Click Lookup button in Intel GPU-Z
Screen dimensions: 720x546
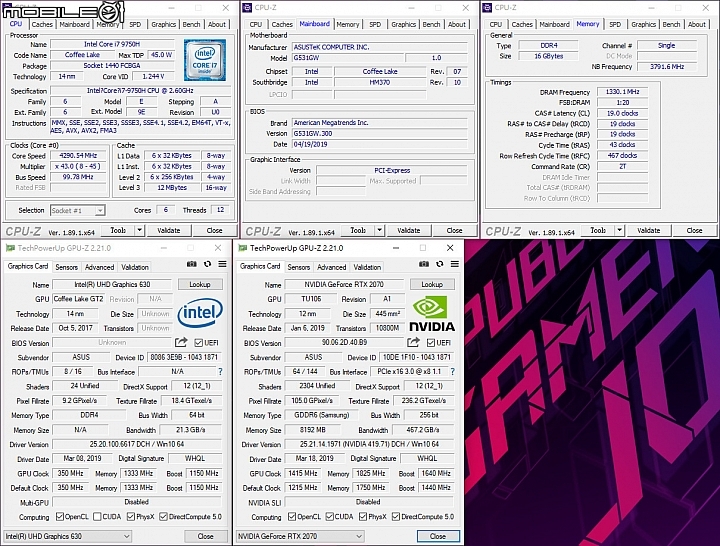[200, 284]
